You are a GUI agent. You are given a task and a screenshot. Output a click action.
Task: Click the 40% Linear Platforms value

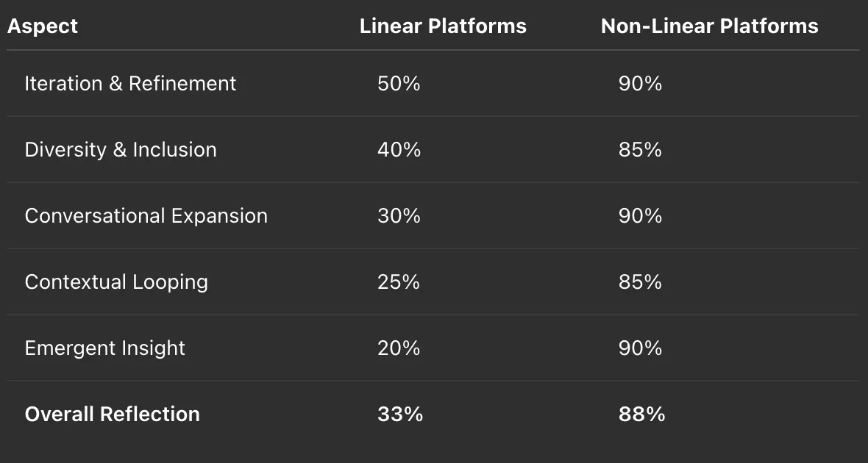point(399,150)
